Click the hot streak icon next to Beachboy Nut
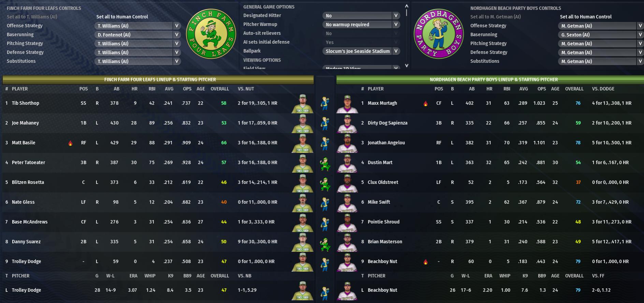The width and height of the screenshot is (644, 303). coord(425,262)
